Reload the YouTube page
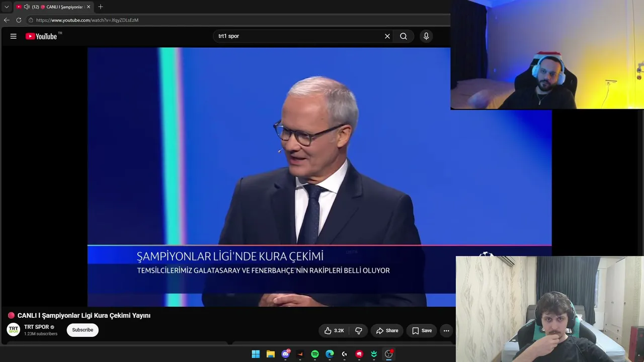Image resolution: width=644 pixels, height=362 pixels. point(19,20)
